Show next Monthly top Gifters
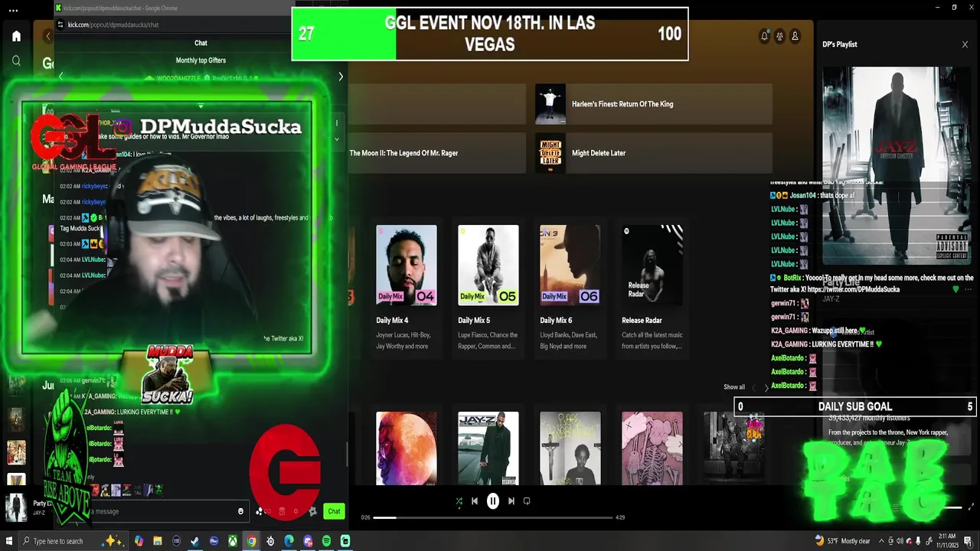The width and height of the screenshot is (980, 551). pos(341,76)
